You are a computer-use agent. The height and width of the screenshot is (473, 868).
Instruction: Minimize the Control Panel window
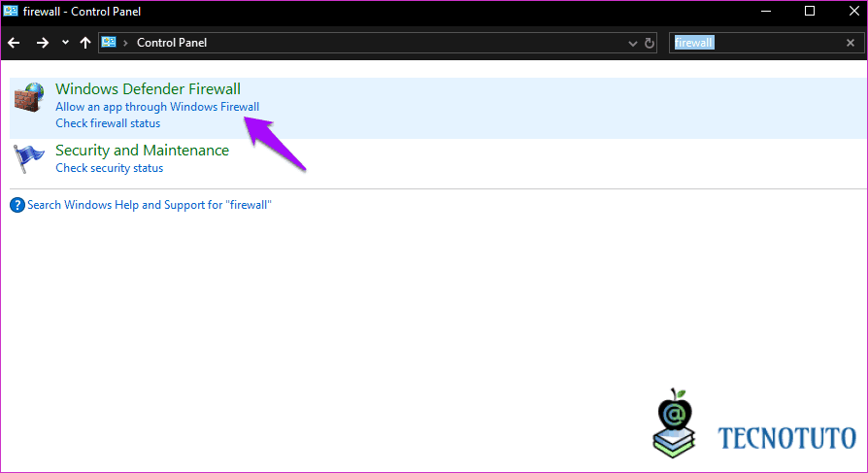pos(766,11)
